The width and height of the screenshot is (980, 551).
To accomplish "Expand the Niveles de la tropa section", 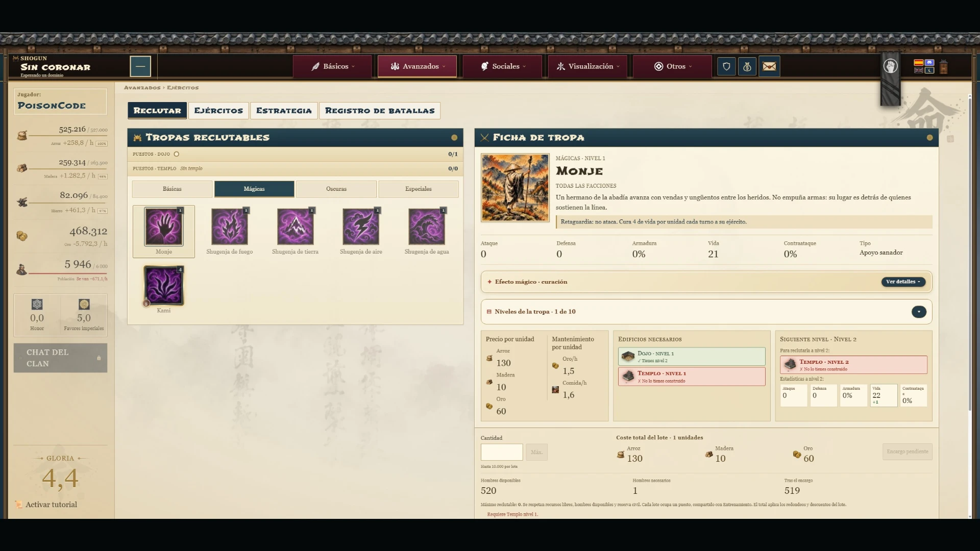I will tap(919, 312).
